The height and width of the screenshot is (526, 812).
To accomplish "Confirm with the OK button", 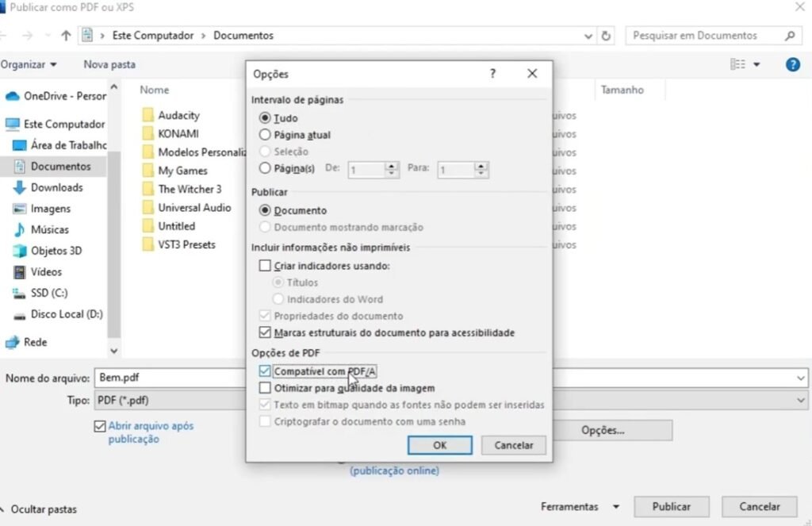I will [x=439, y=445].
